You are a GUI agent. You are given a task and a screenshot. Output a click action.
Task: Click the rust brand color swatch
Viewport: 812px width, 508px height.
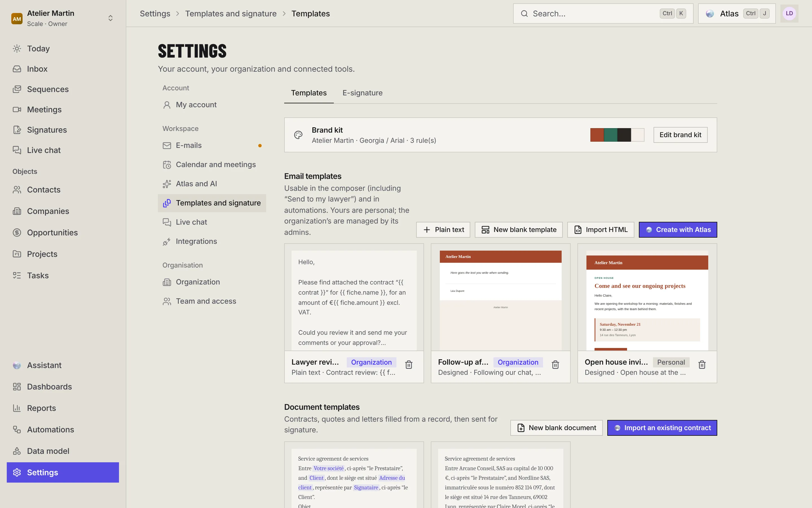(x=597, y=135)
